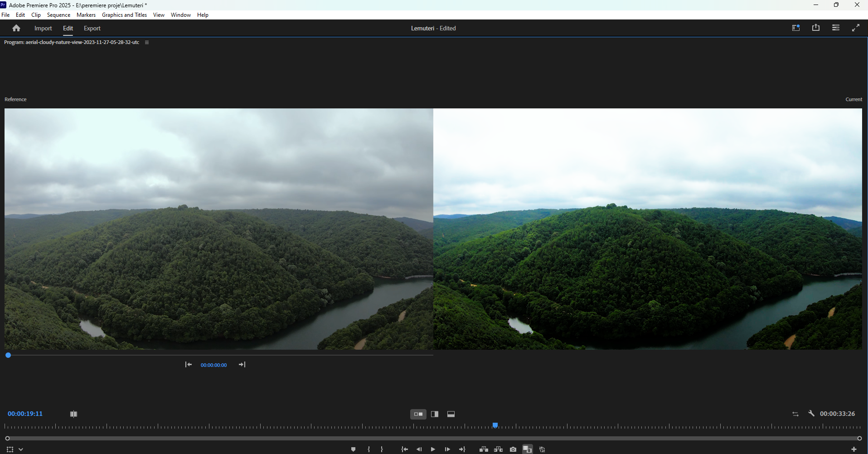
Task: Open the button editor plus icon
Action: pos(854,449)
